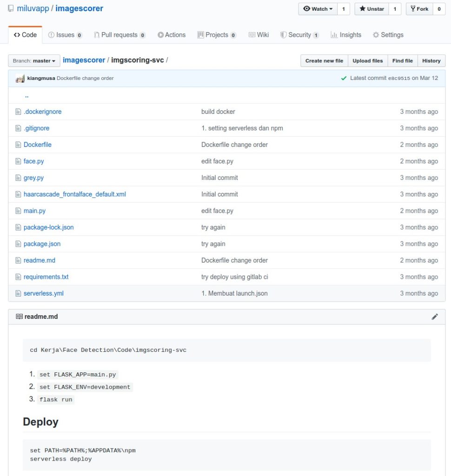Open the History button
Image resolution: width=451 pixels, height=476 pixels.
[x=431, y=61]
